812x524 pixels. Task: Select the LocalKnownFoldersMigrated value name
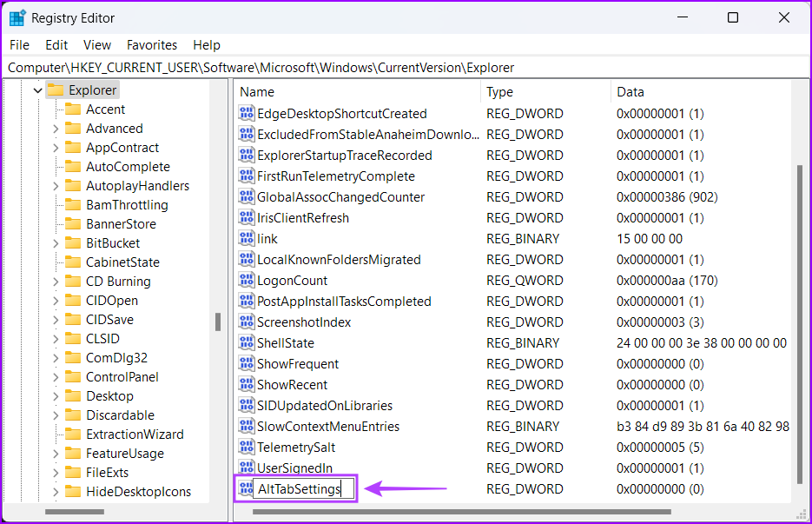point(339,259)
